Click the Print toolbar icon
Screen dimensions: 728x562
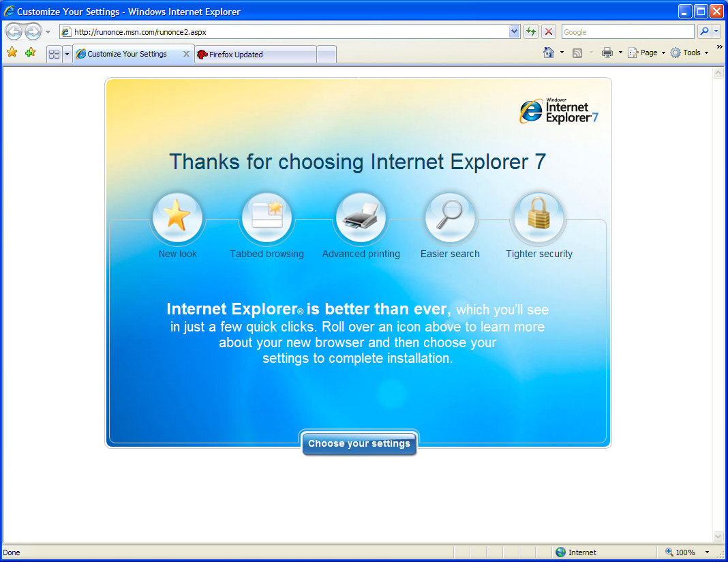point(607,53)
